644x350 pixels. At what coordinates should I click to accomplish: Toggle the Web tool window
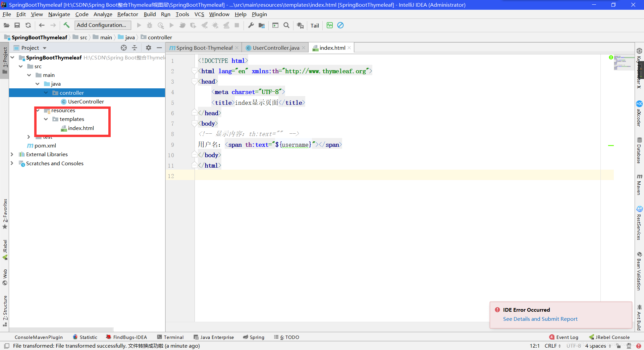[x=5, y=277]
